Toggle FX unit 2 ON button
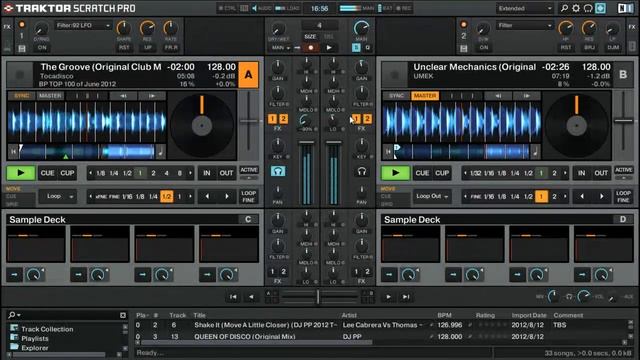 point(484,48)
